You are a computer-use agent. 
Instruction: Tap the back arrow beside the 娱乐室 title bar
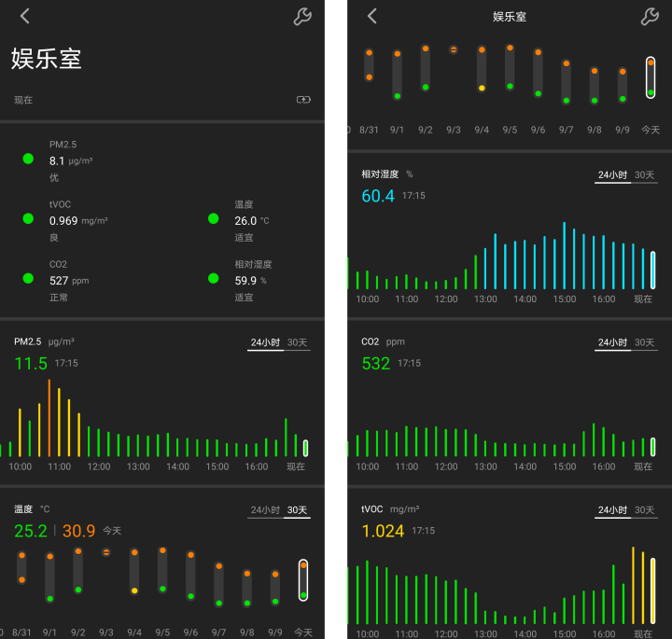coord(372,16)
